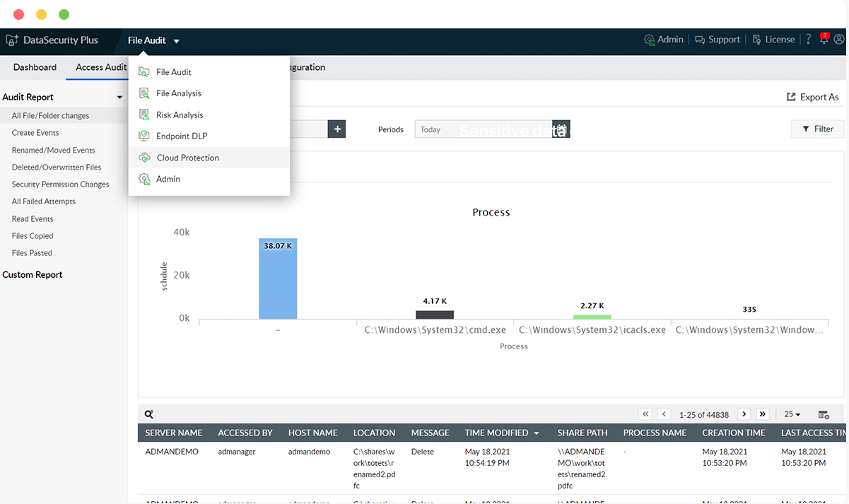The width and height of the screenshot is (849, 504).
Task: Click the Periods field showing Today
Action: [x=484, y=129]
